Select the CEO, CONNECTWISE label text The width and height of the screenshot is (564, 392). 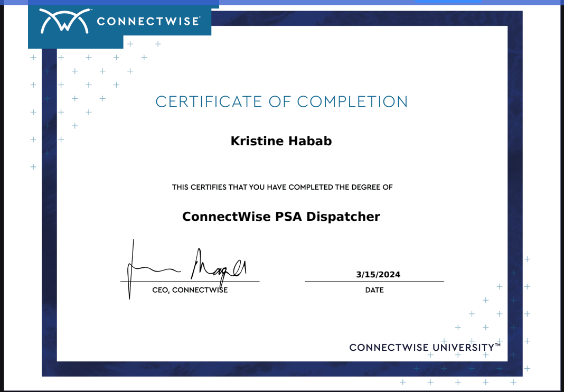(190, 290)
